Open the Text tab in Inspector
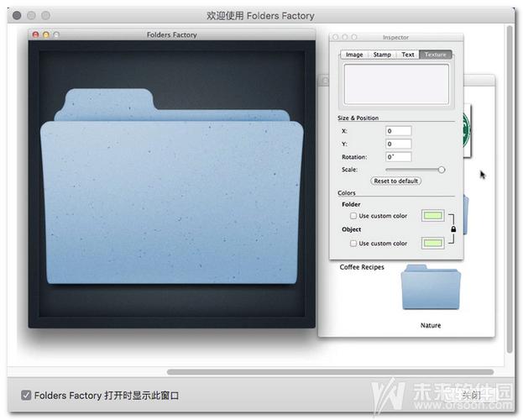The width and height of the screenshot is (523, 420). [x=408, y=55]
